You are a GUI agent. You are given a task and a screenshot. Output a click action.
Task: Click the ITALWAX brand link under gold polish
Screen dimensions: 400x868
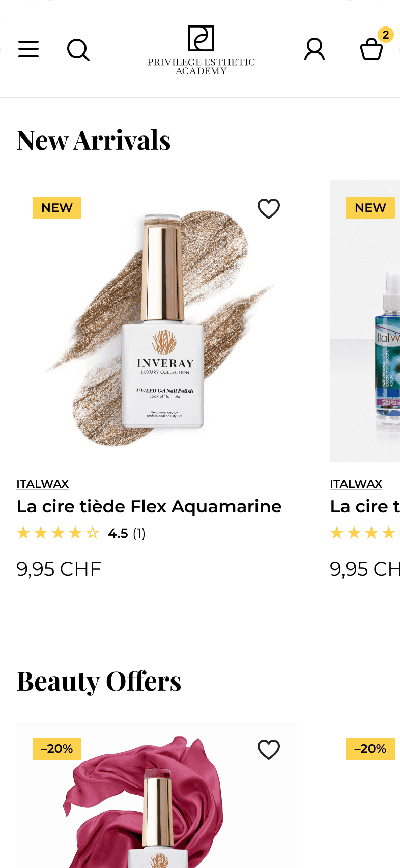43,484
